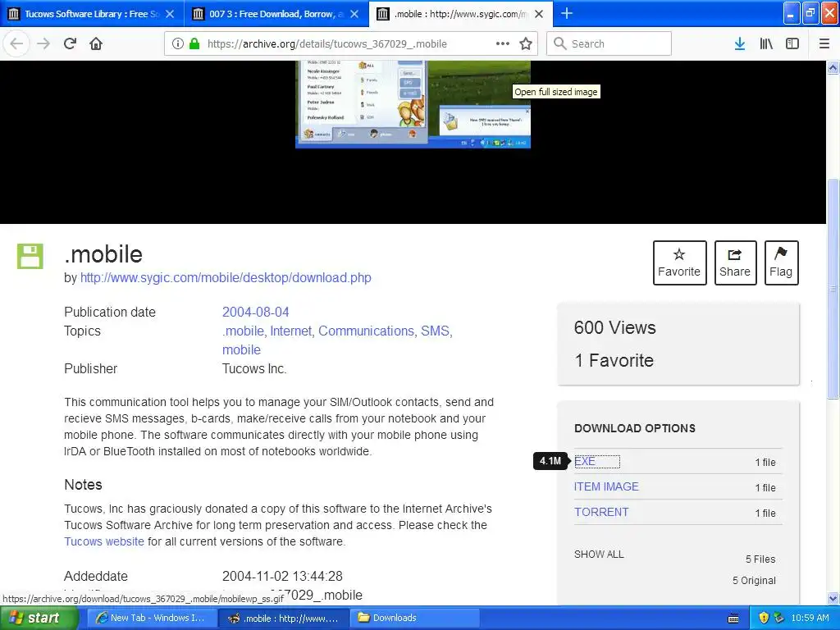
Task: Click the green floppy disk software icon
Action: coord(30,256)
